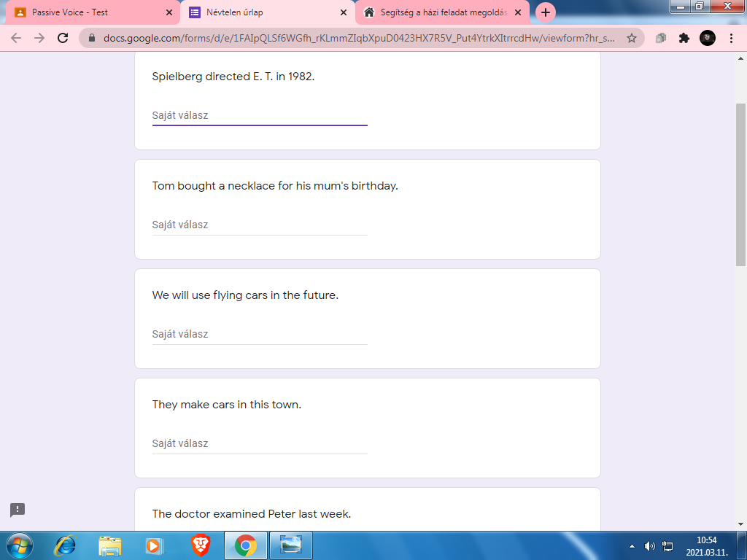The image size is (747, 560).
Task: Show hidden system tray icons
Action: click(x=632, y=545)
